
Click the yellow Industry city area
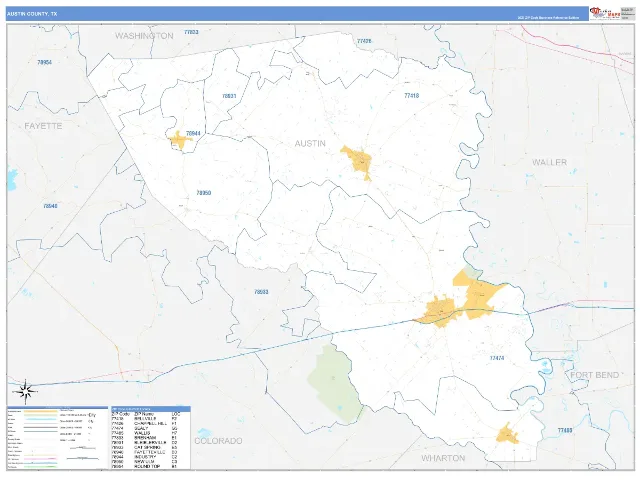tap(180, 140)
